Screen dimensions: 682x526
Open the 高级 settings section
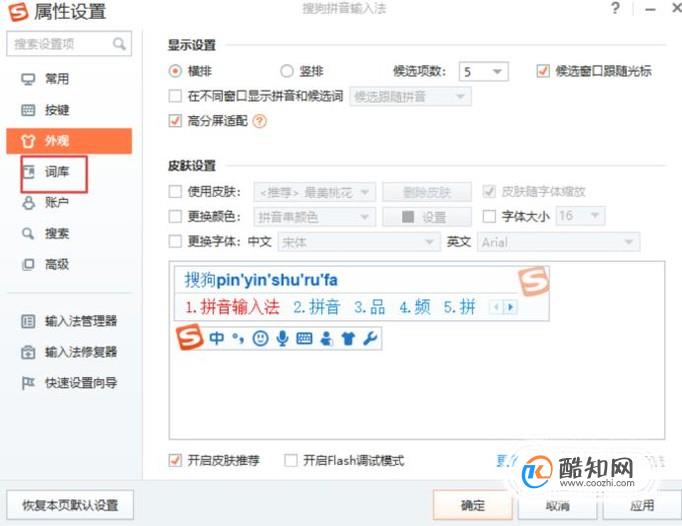tap(69, 264)
